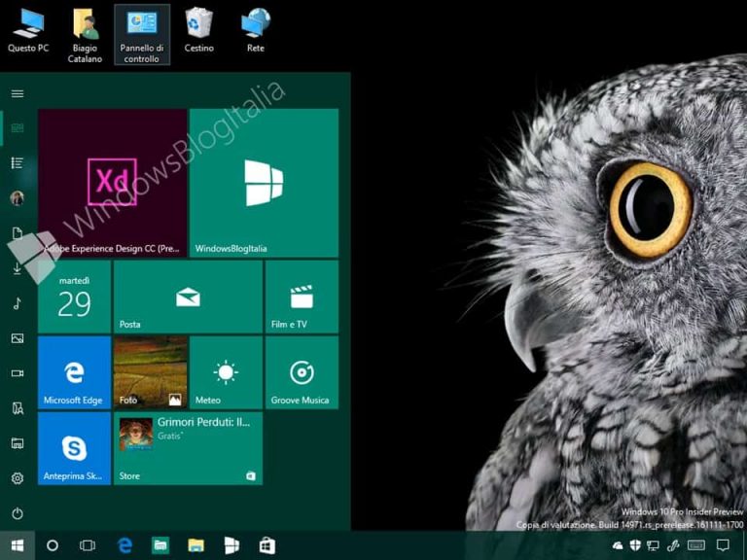Open green file manager app on taskbar
747x560 pixels.
[160, 545]
